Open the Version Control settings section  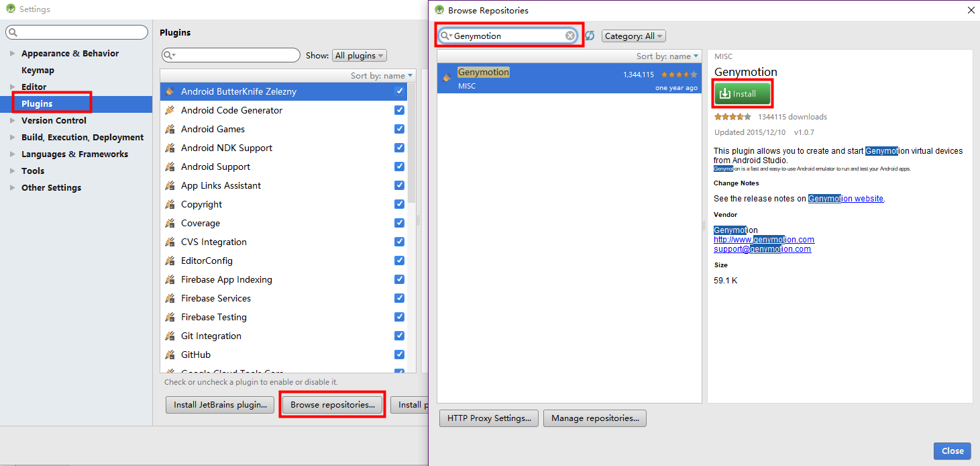click(54, 120)
